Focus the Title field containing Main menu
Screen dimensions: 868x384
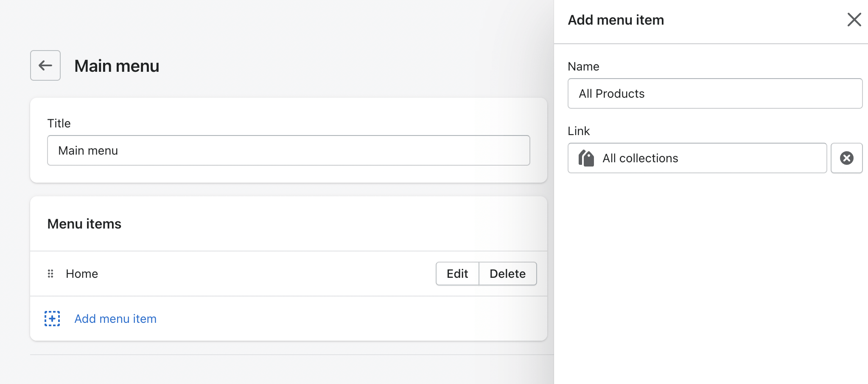click(x=288, y=150)
